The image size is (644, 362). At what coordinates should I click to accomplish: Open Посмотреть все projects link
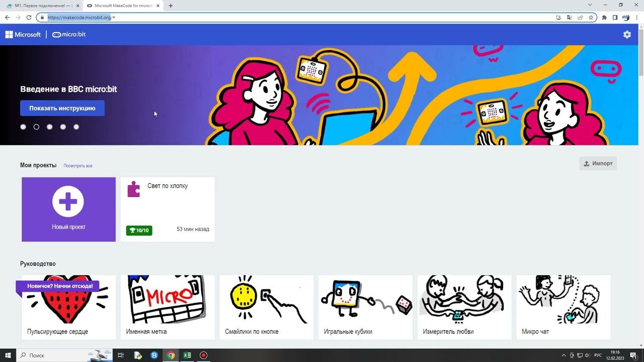coord(78,165)
